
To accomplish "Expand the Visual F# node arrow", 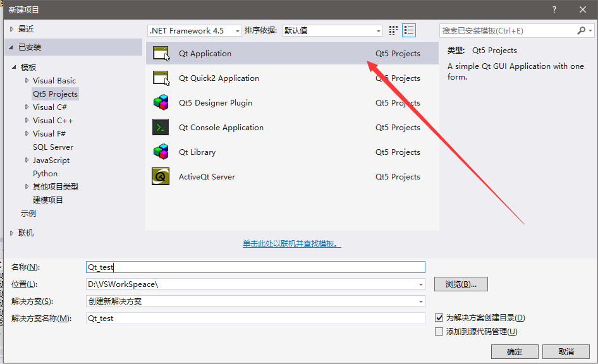I will tap(27, 133).
